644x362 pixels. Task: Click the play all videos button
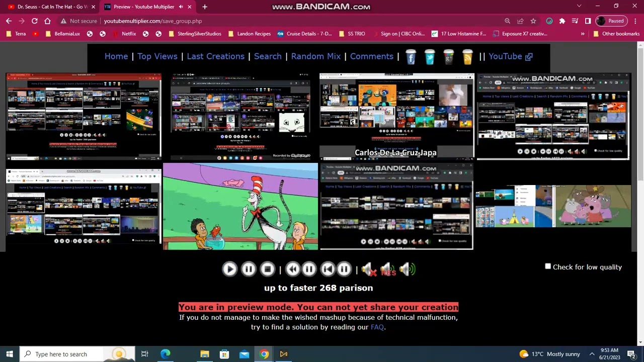pos(229,269)
